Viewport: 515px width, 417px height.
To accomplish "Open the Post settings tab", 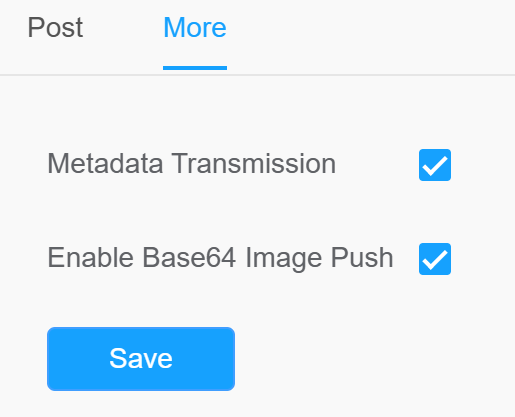I will [55, 28].
